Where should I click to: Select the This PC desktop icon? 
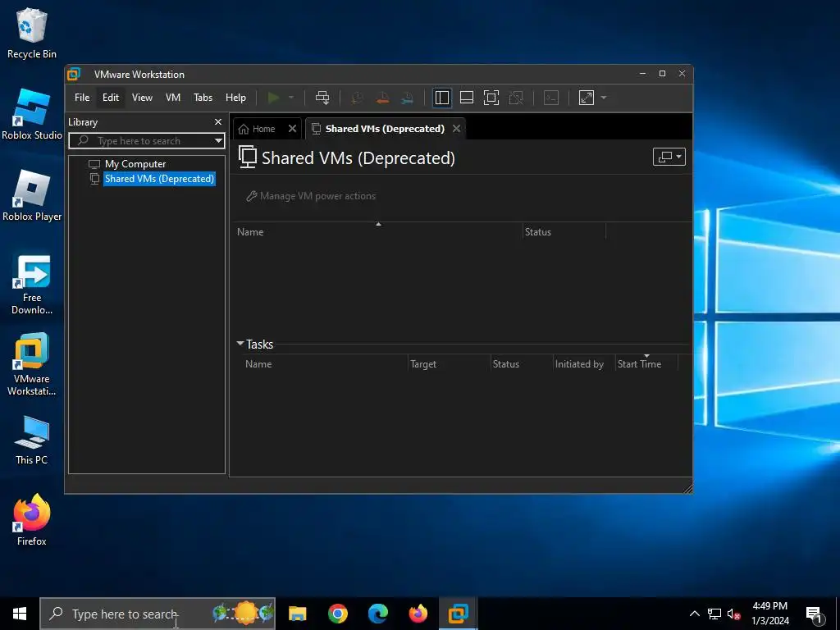pos(32,441)
